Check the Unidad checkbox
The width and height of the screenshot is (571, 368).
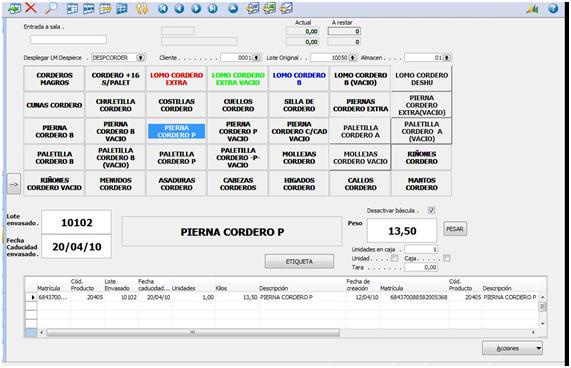pyautogui.click(x=394, y=258)
